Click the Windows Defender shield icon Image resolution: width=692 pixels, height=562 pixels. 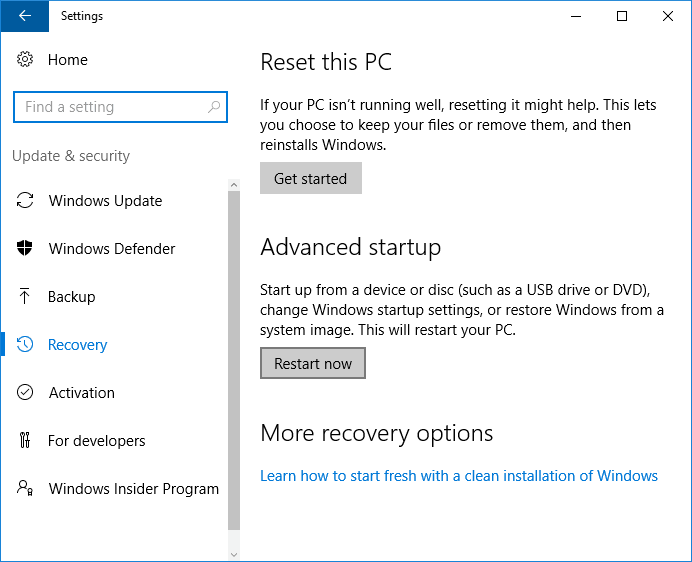pyautogui.click(x=25, y=248)
